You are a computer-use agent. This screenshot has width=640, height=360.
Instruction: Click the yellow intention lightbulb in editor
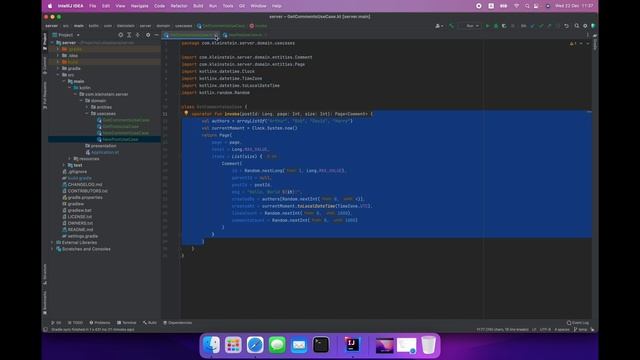(186, 113)
